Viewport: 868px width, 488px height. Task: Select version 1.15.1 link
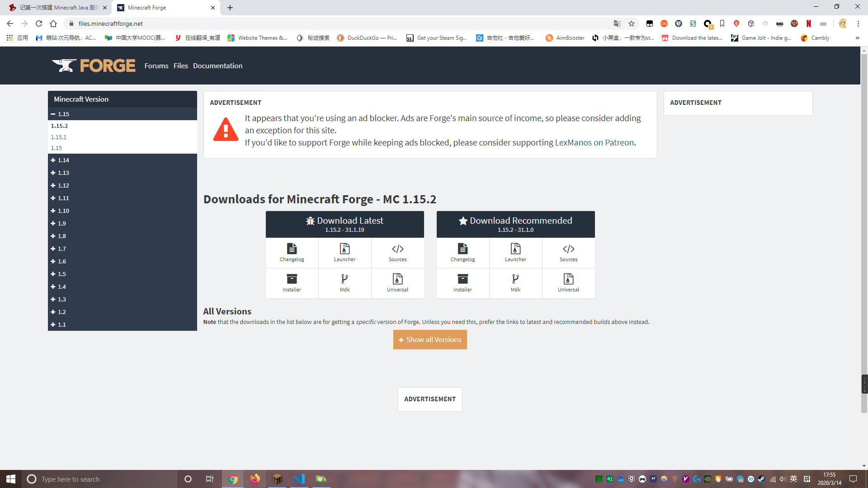click(x=59, y=137)
